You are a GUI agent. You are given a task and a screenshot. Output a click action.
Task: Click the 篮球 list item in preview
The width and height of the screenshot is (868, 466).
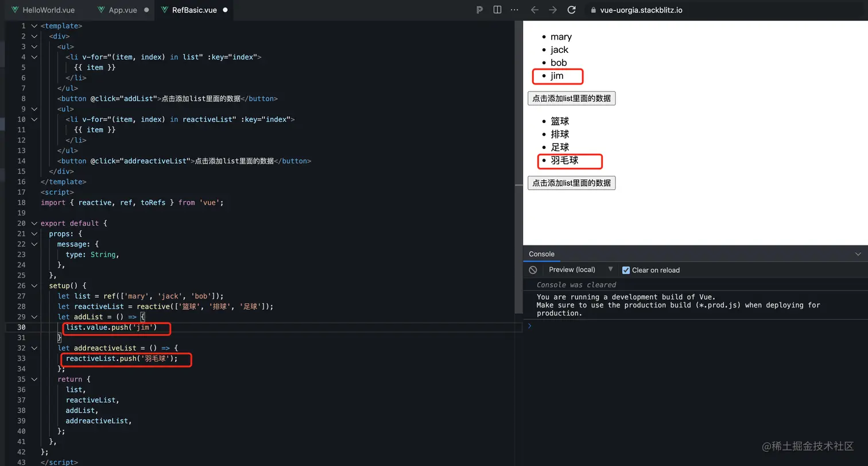(560, 121)
